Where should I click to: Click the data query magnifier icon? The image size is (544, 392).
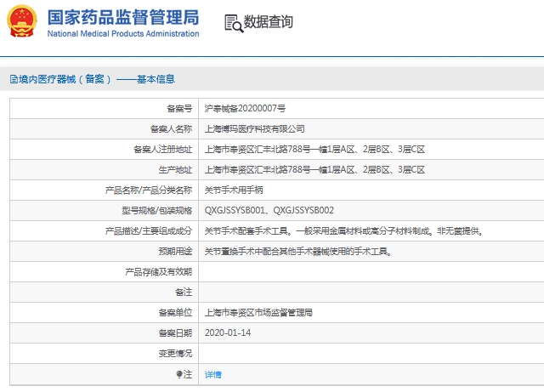tap(234, 23)
